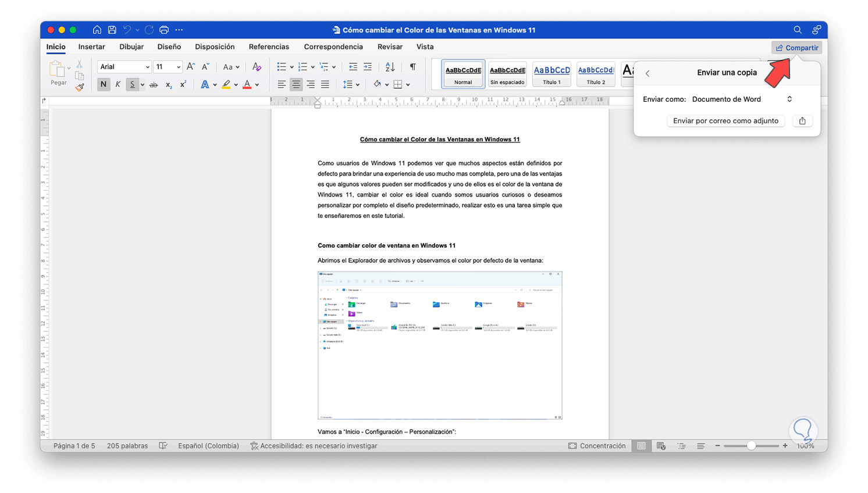
Task: Sort text with the A-Z icon
Action: (390, 67)
